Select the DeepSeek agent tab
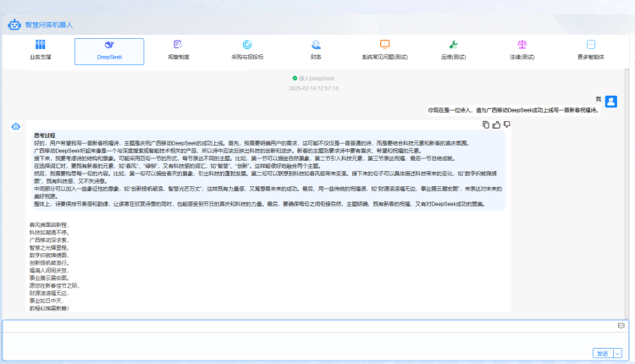Image resolution: width=635 pixels, height=364 pixels. (x=109, y=51)
